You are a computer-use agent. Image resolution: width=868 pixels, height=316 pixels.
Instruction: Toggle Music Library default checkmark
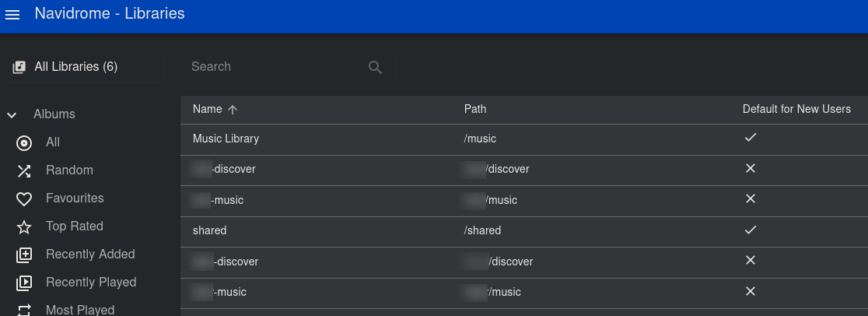(x=750, y=138)
